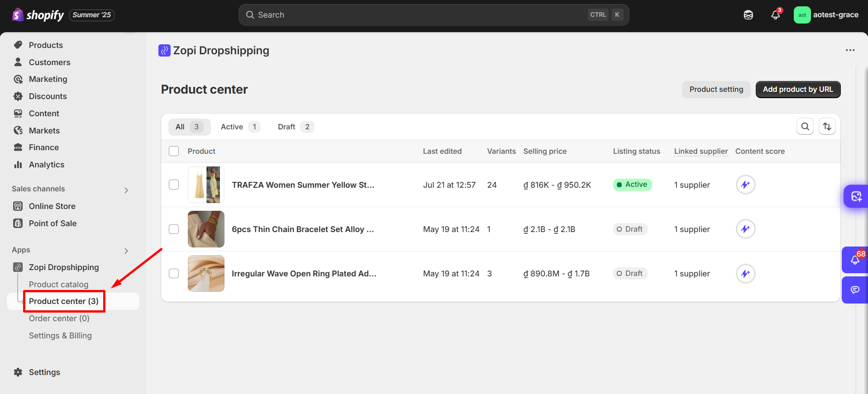Open Discounts in sidebar
Viewport: 868px width, 394px height.
pyautogui.click(x=48, y=96)
